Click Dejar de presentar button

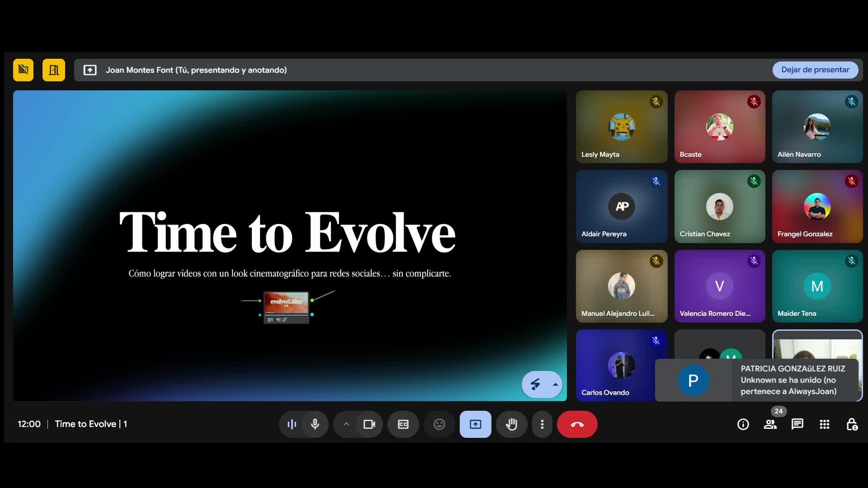click(x=815, y=70)
